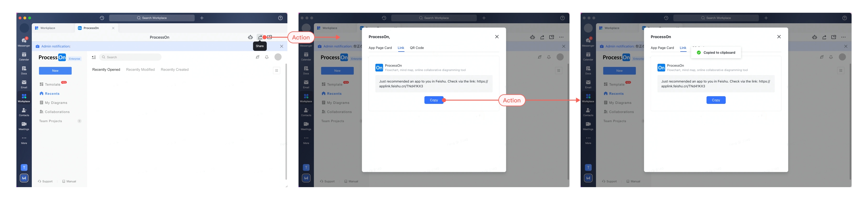Click the help question mark in the left screenshot
This screenshot has height=203, width=868.
280,18
